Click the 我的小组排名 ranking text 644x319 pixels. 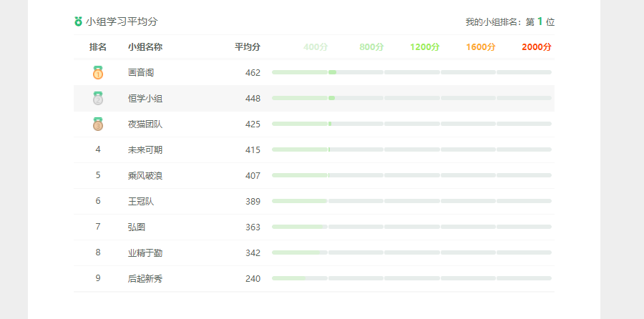pyautogui.click(x=509, y=22)
